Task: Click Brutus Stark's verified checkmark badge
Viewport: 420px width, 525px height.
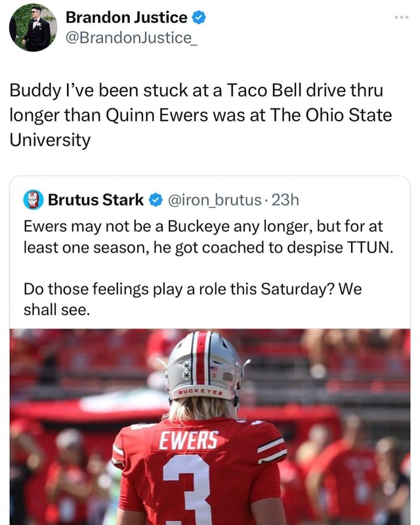Action: 156,199
